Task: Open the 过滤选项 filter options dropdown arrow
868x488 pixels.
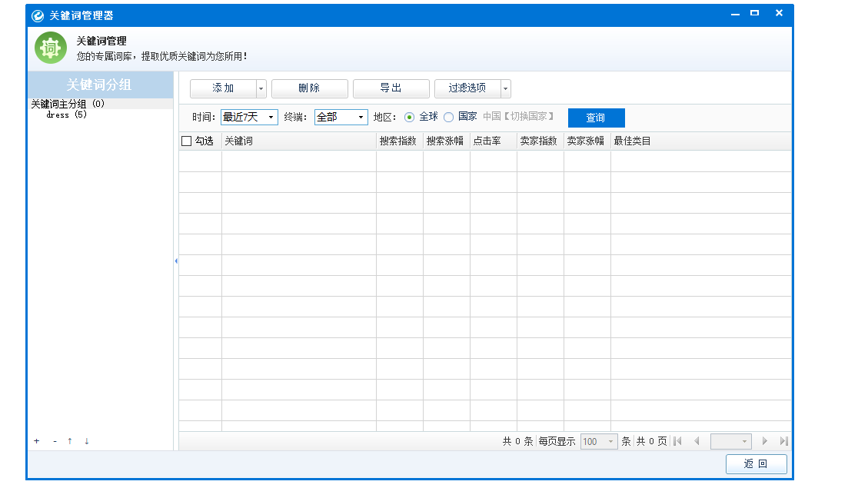Action: click(506, 88)
